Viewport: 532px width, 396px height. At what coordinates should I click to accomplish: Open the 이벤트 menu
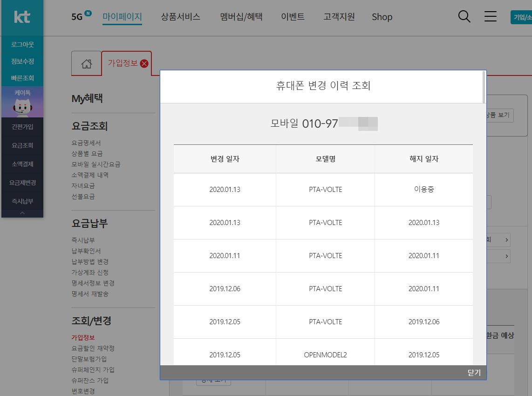click(293, 17)
